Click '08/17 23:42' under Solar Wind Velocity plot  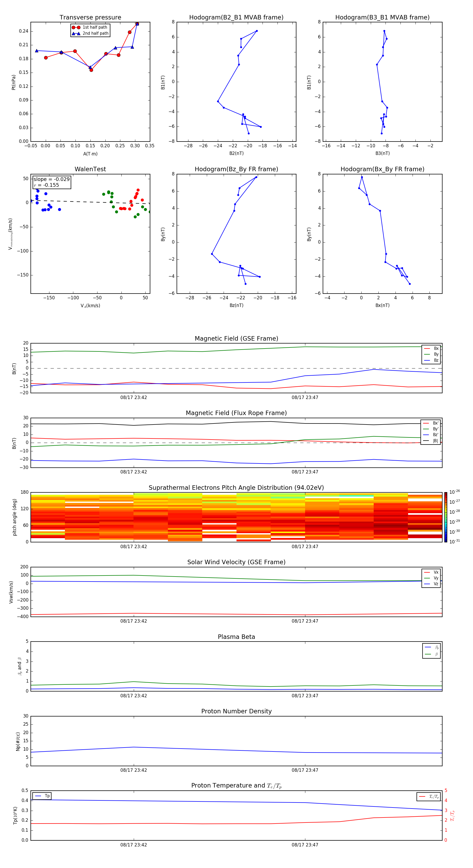point(134,621)
